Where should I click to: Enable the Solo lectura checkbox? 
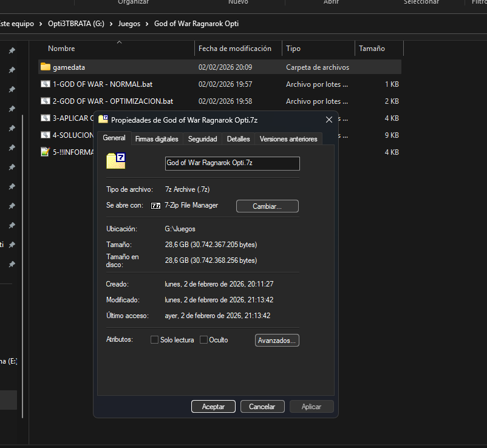(154, 340)
